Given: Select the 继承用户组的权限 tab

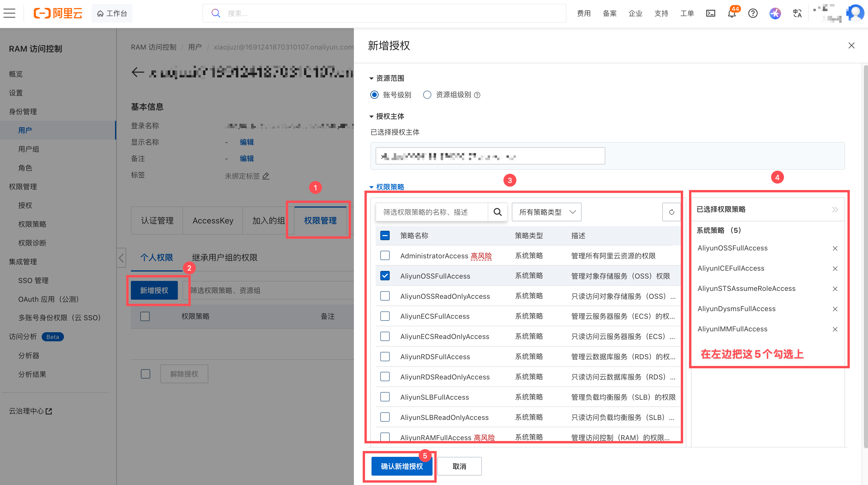Looking at the screenshot, I should pos(225,258).
